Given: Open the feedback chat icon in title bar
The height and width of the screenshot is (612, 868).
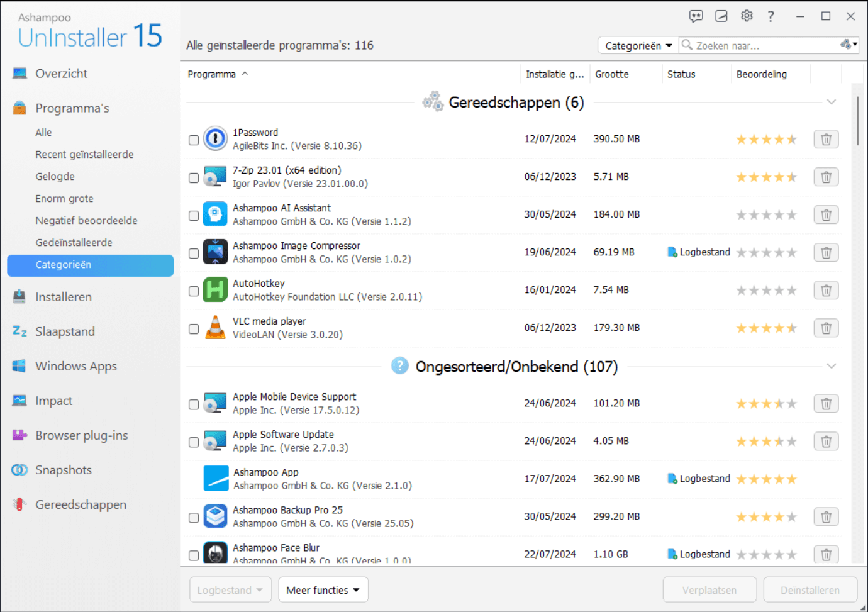Looking at the screenshot, I should (696, 16).
